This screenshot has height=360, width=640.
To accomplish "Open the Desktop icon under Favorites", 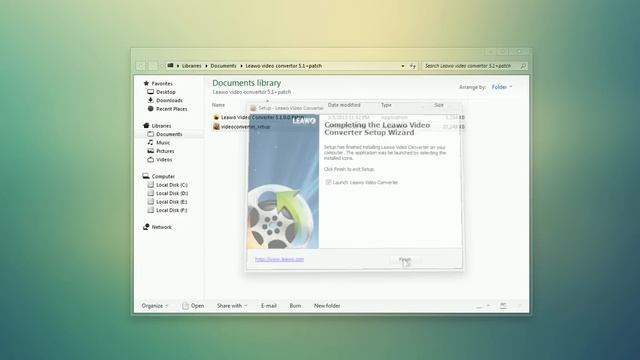I will 151,92.
